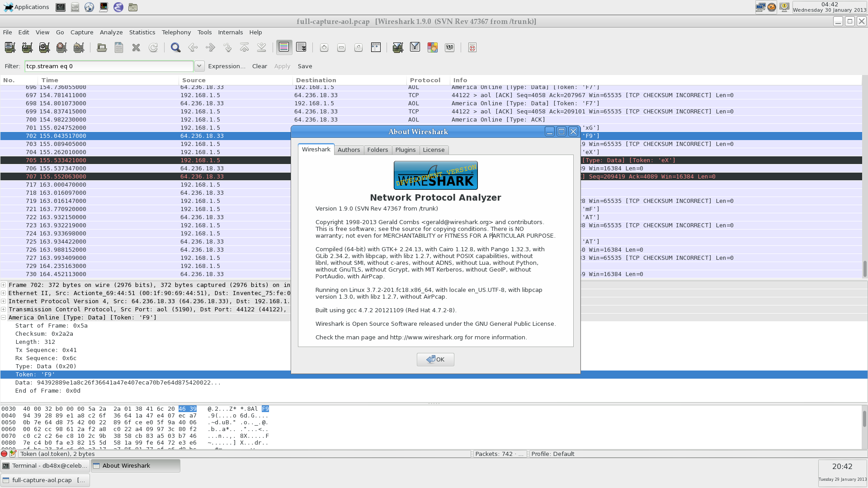868x488 pixels.
Task: Switch to Terminal window in taskbar
Action: click(45, 466)
